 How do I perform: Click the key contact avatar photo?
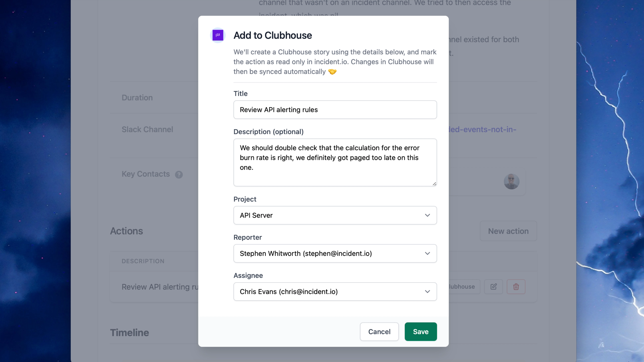[x=512, y=182]
